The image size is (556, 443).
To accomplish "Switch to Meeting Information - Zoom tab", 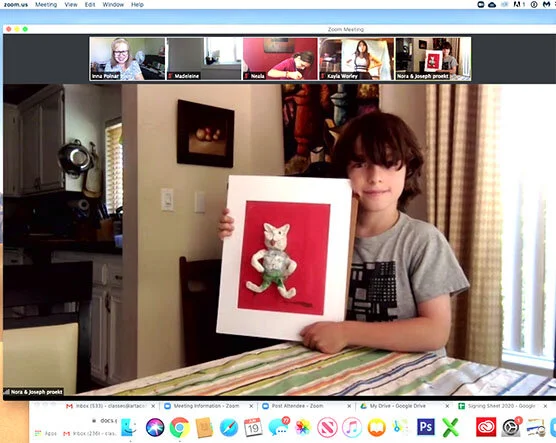I will point(207,406).
